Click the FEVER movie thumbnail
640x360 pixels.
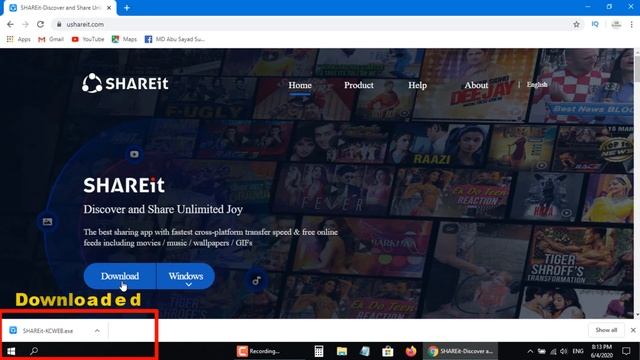[333, 189]
